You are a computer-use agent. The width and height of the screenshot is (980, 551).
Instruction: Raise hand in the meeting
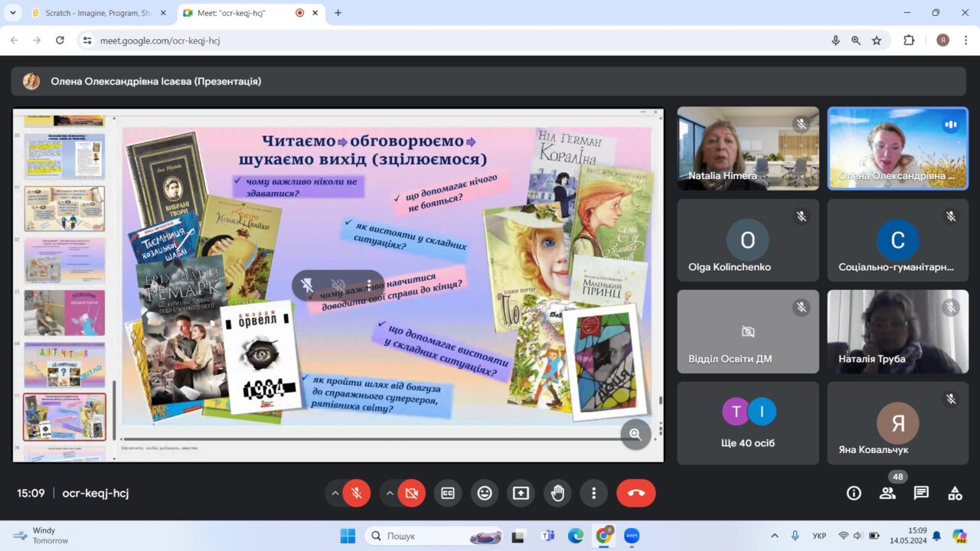coord(558,494)
